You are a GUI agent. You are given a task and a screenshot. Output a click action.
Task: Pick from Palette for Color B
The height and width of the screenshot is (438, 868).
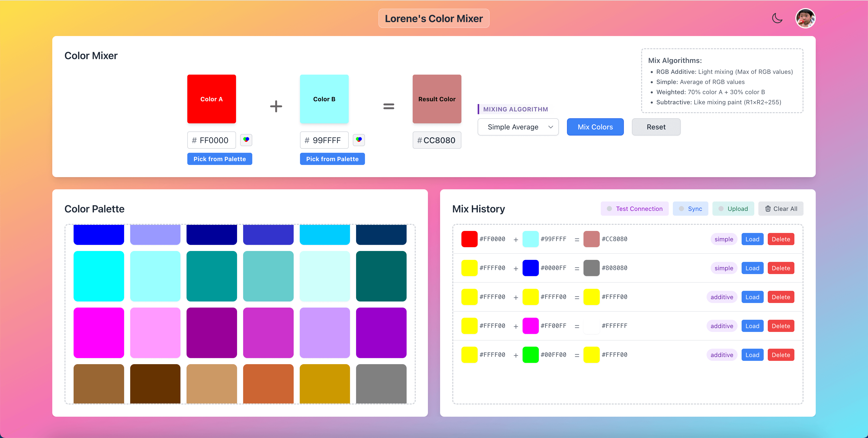coord(332,159)
